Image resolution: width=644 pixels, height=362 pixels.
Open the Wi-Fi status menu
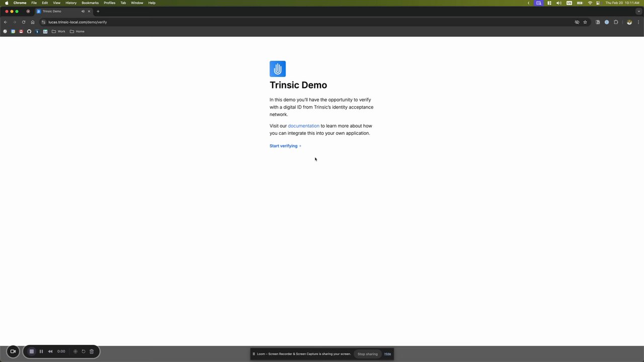click(590, 3)
